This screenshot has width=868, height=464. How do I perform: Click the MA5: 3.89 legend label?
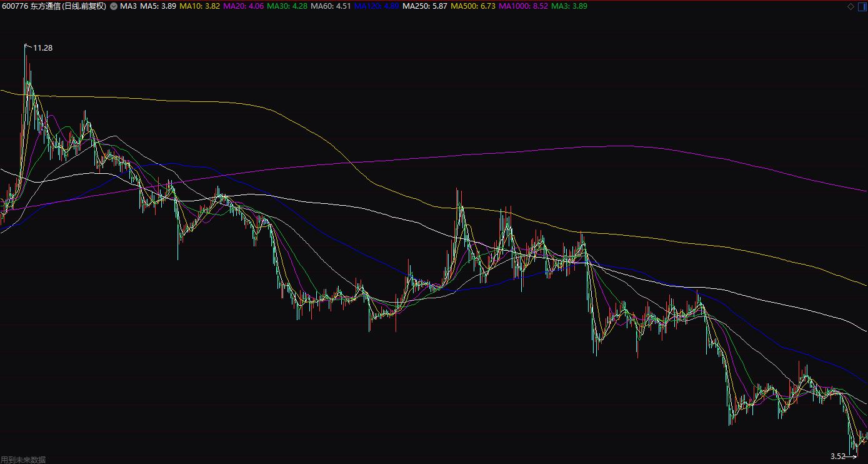pyautogui.click(x=158, y=6)
